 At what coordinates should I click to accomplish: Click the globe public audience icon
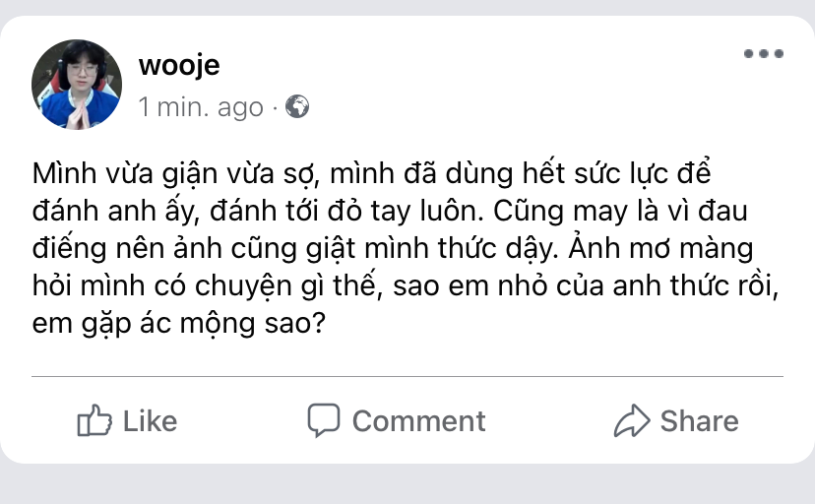tap(297, 106)
